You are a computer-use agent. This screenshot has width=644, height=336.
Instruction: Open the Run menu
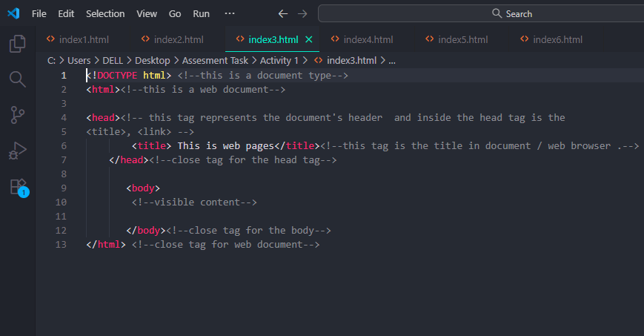point(201,13)
